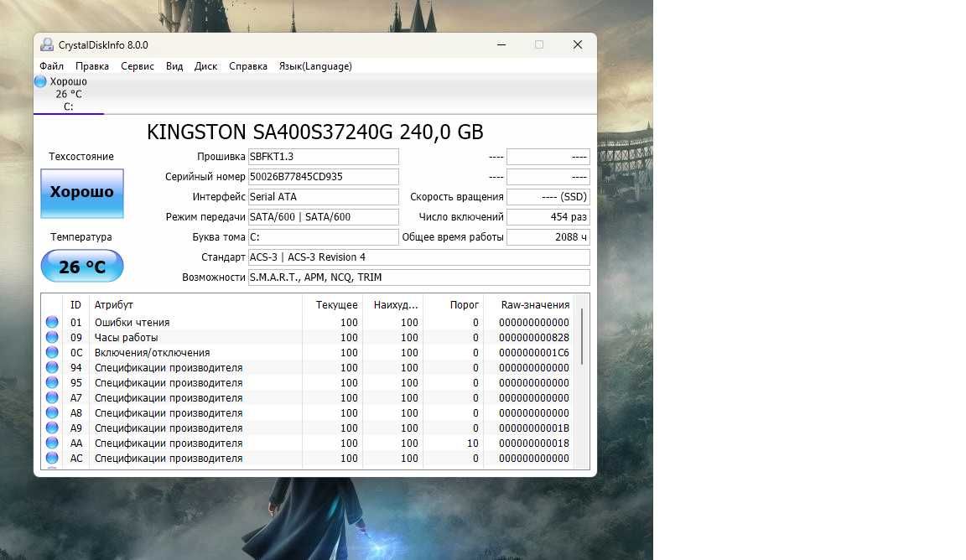Open the Язык(Language) menu
Screen dimensions: 966x560
(315, 66)
